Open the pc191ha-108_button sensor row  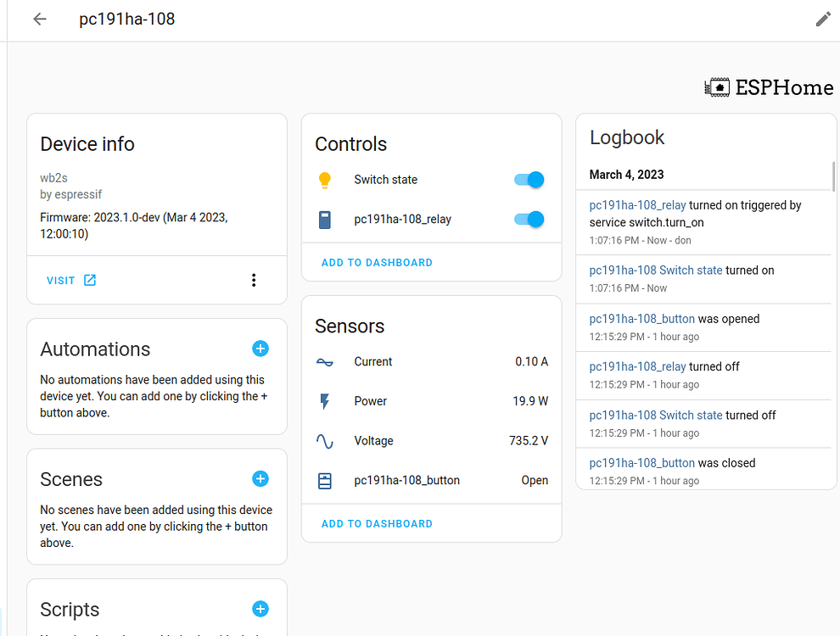406,480
